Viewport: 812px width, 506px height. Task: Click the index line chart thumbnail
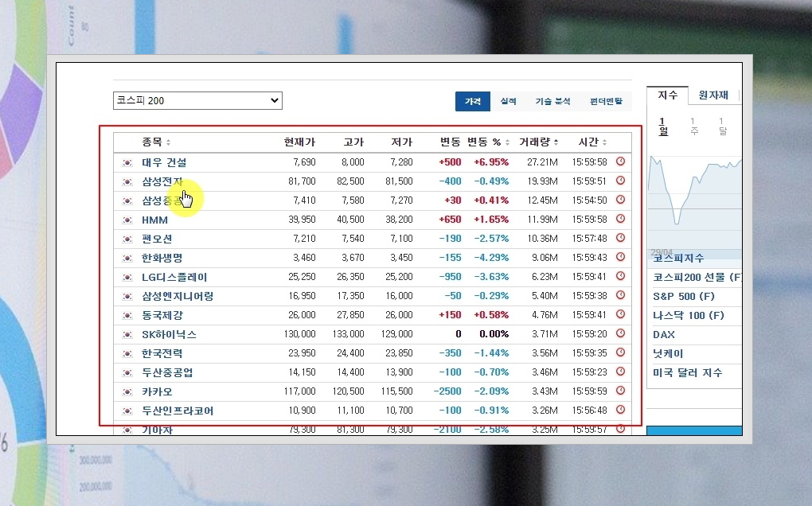coord(694,202)
